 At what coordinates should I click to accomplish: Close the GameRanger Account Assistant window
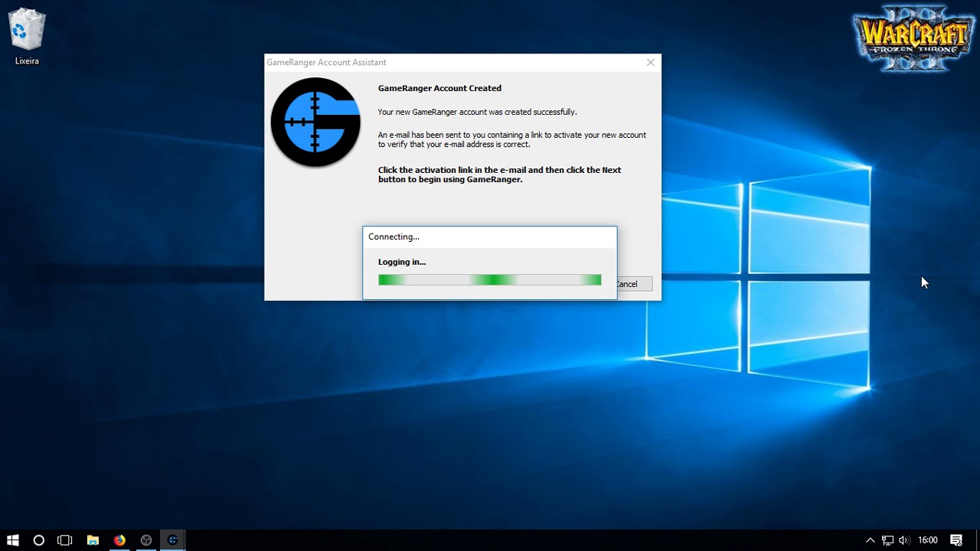(x=651, y=63)
